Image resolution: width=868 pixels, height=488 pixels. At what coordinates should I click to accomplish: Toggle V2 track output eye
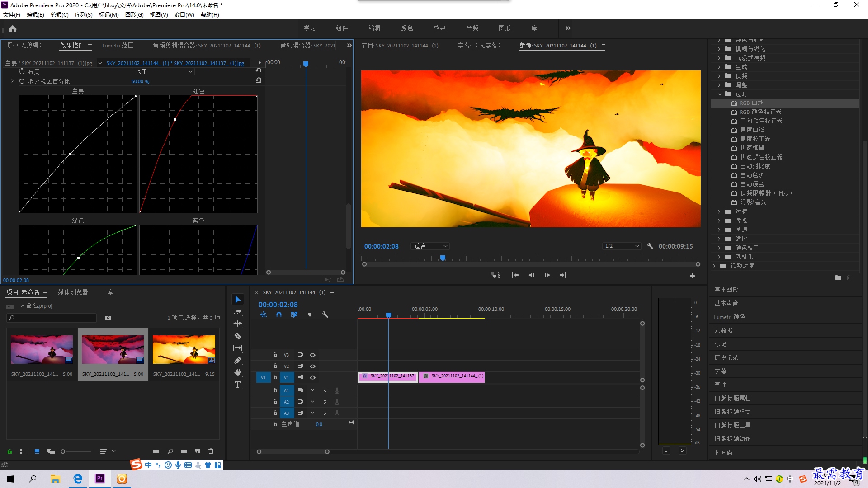click(312, 366)
